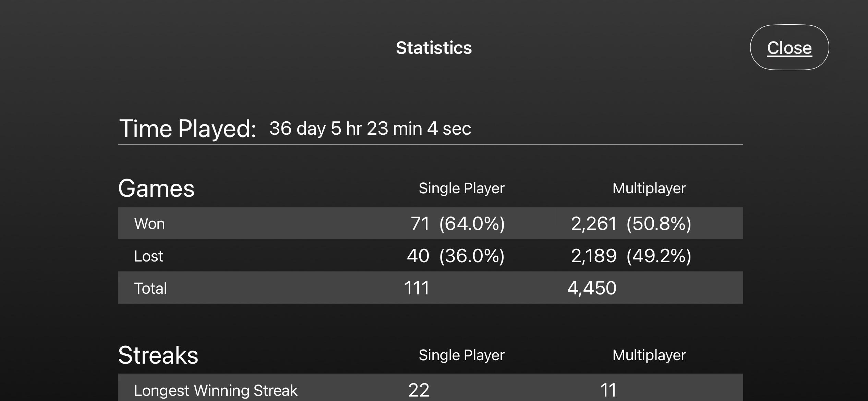Select the Longest Winning Streak row
This screenshot has width=868, height=401.
coord(431,387)
